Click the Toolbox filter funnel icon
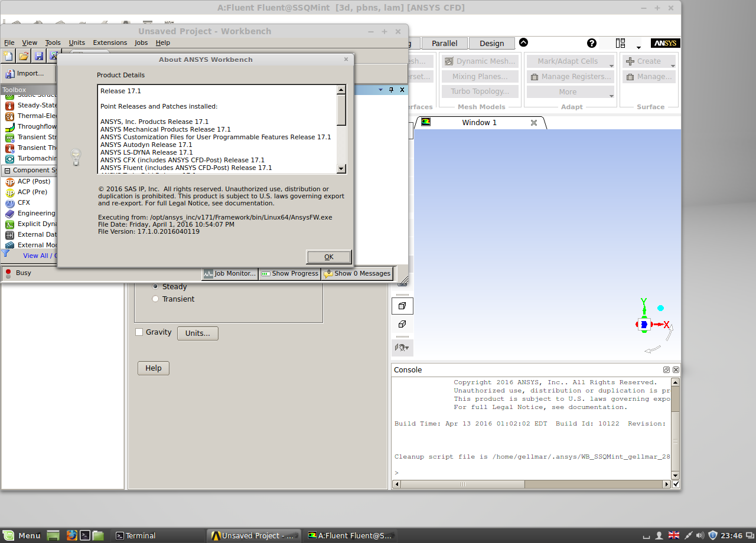This screenshot has height=543, width=756. (5, 254)
